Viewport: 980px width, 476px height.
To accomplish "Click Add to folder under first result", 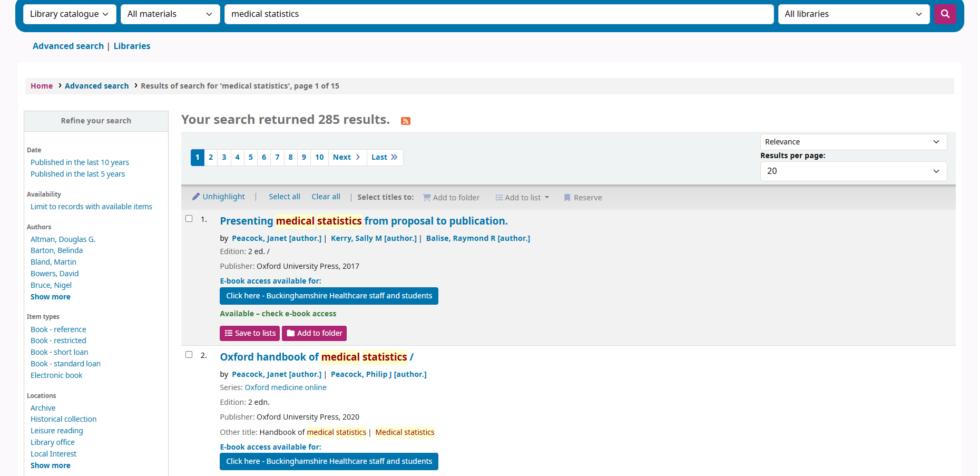I will pyautogui.click(x=314, y=333).
